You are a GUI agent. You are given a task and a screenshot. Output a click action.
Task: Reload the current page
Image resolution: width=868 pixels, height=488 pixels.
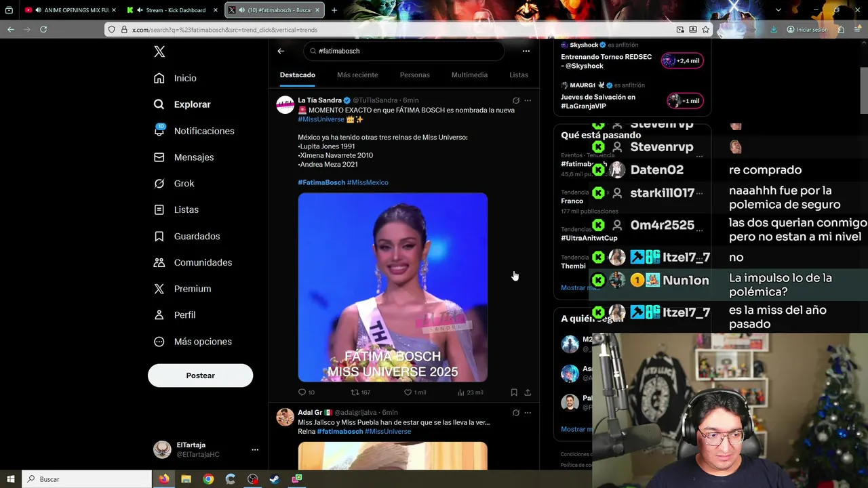[43, 30]
